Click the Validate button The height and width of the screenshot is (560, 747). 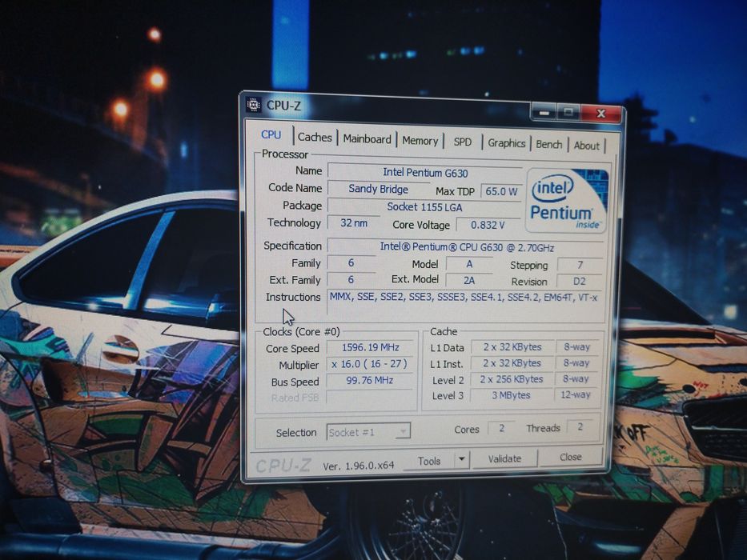(x=504, y=459)
